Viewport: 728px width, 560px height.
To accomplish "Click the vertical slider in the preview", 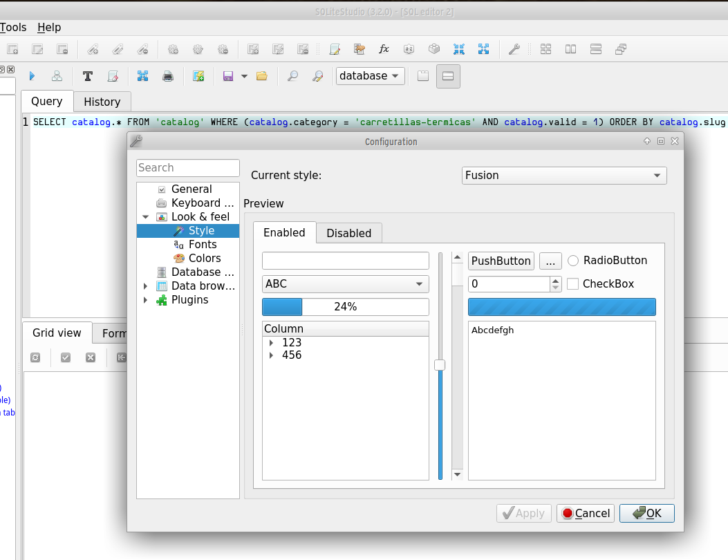I will tap(440, 363).
